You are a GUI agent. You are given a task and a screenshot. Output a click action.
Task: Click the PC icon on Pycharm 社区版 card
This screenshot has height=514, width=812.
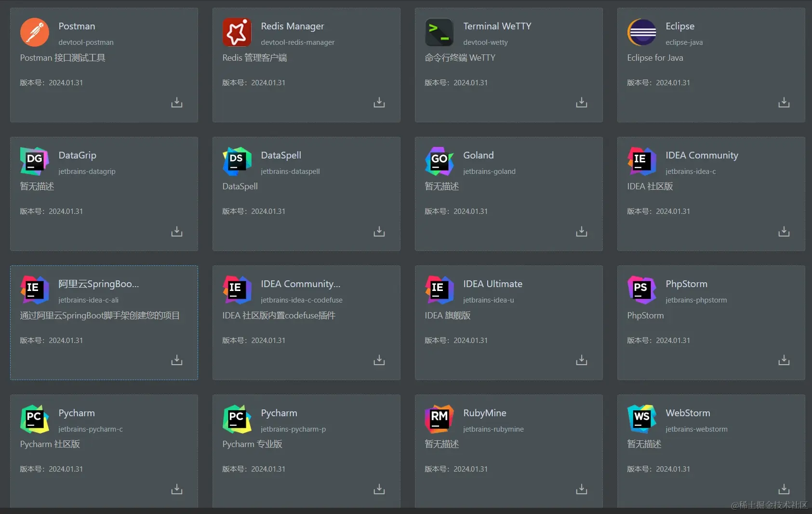click(35, 419)
